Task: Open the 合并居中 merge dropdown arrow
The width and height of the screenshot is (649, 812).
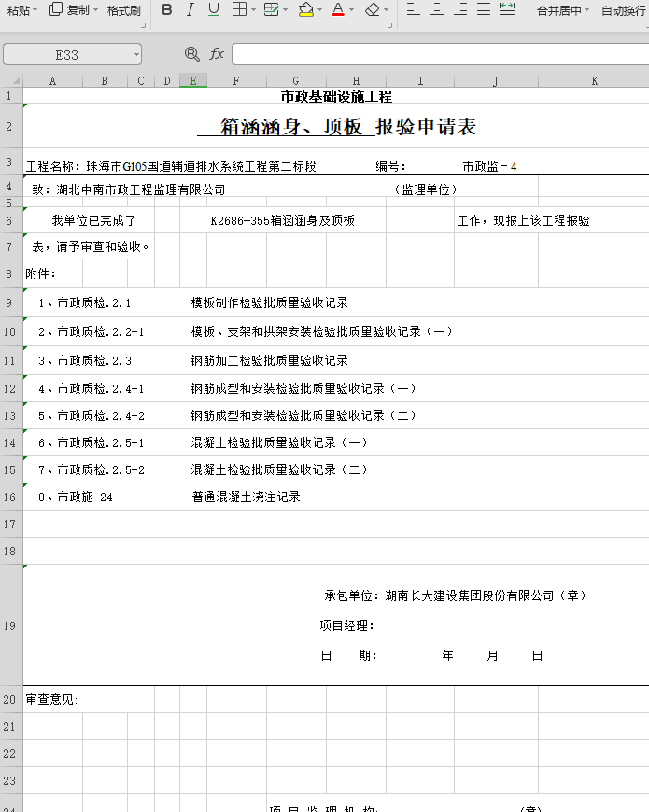Action: point(586,10)
